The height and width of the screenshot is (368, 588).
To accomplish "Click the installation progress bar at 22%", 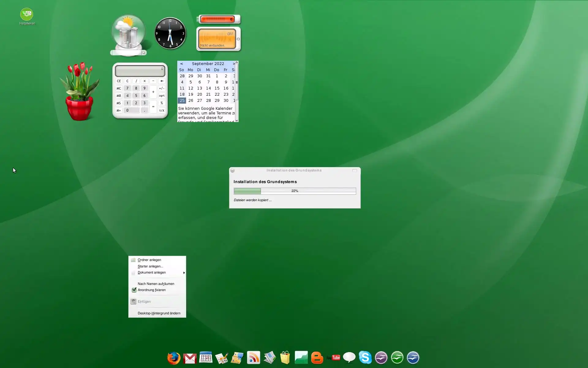I will pos(295,191).
